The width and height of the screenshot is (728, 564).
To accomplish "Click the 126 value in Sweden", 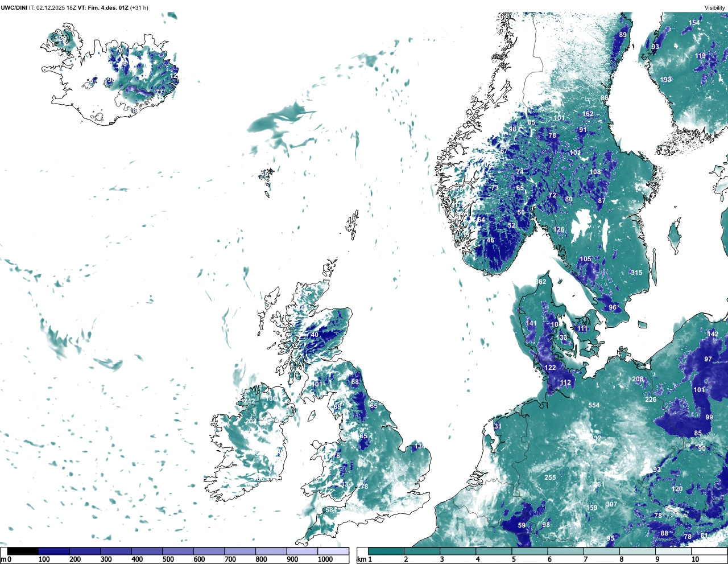I will (x=559, y=230).
